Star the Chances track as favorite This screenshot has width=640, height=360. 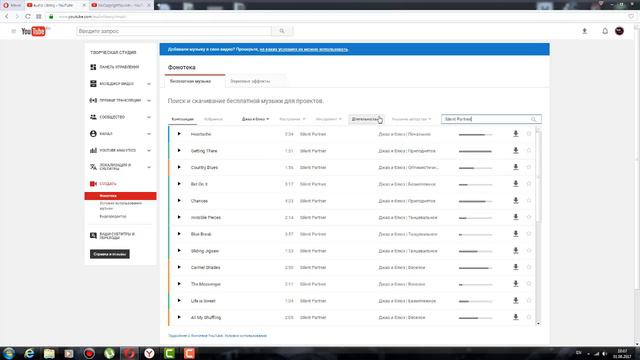click(x=529, y=201)
